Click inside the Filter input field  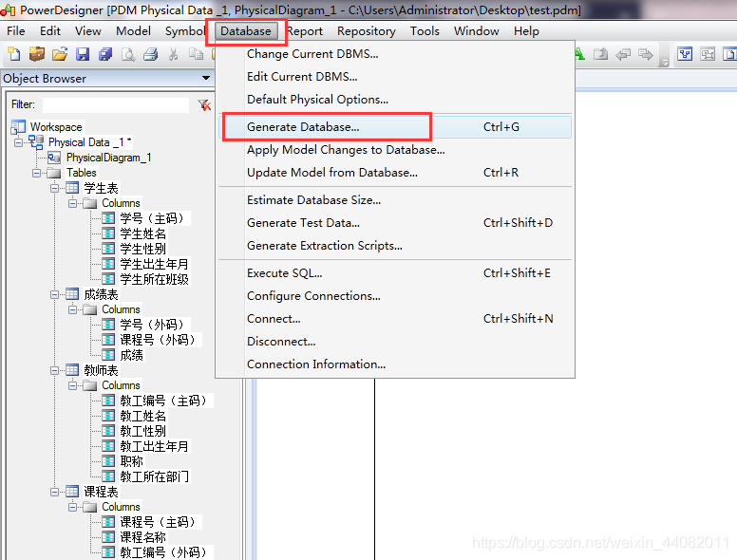coord(116,104)
